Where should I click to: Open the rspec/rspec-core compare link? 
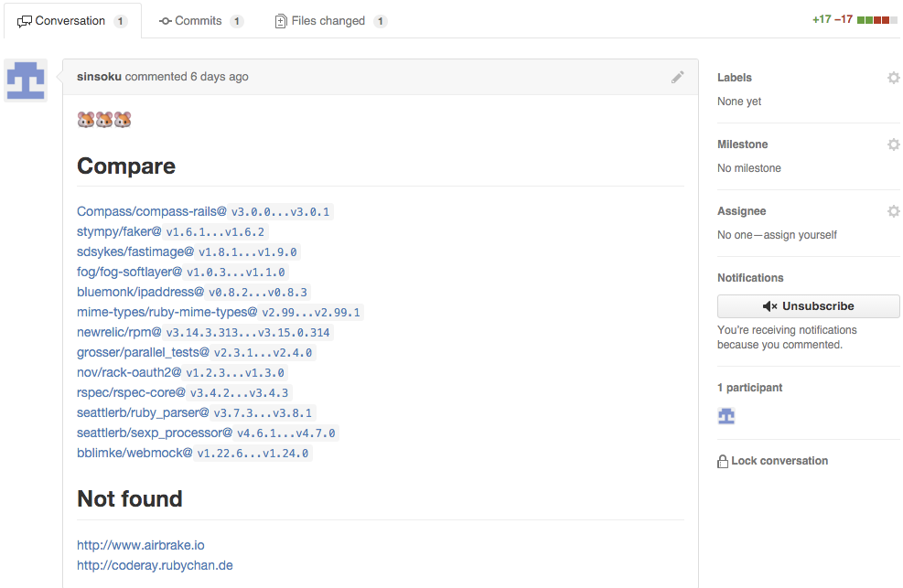(x=185, y=393)
